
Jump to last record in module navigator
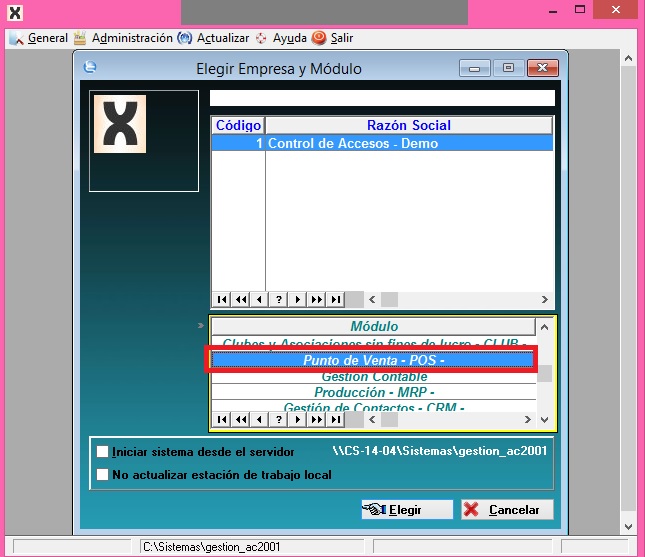pos(336,419)
